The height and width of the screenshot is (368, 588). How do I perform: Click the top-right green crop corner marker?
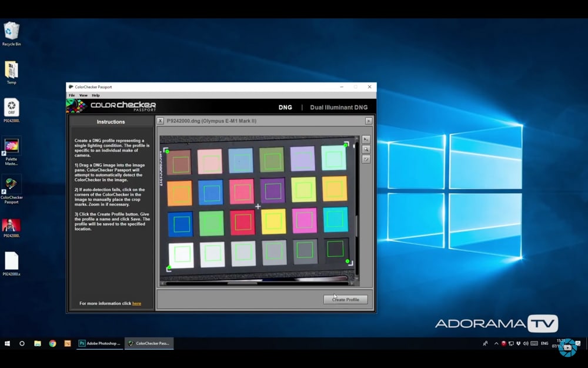(346, 144)
